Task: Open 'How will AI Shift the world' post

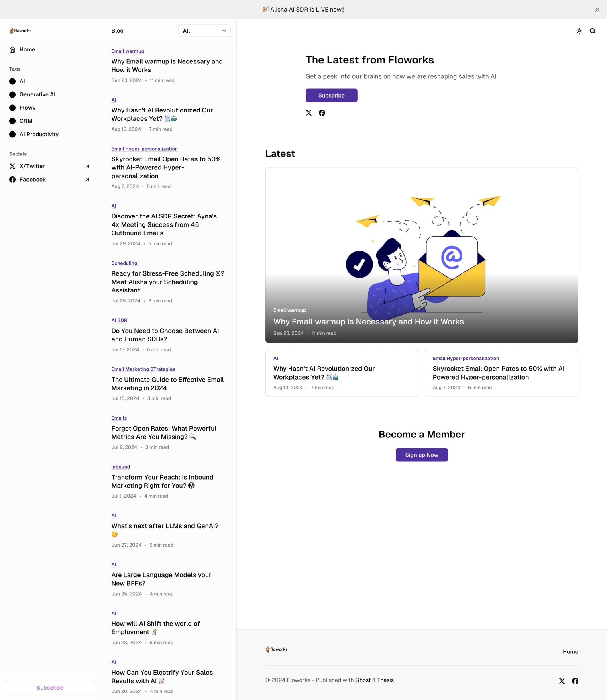Action: point(156,628)
